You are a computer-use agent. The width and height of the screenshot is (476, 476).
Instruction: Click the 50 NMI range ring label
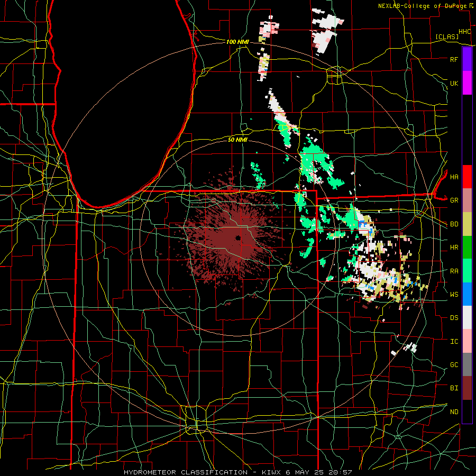pos(237,140)
